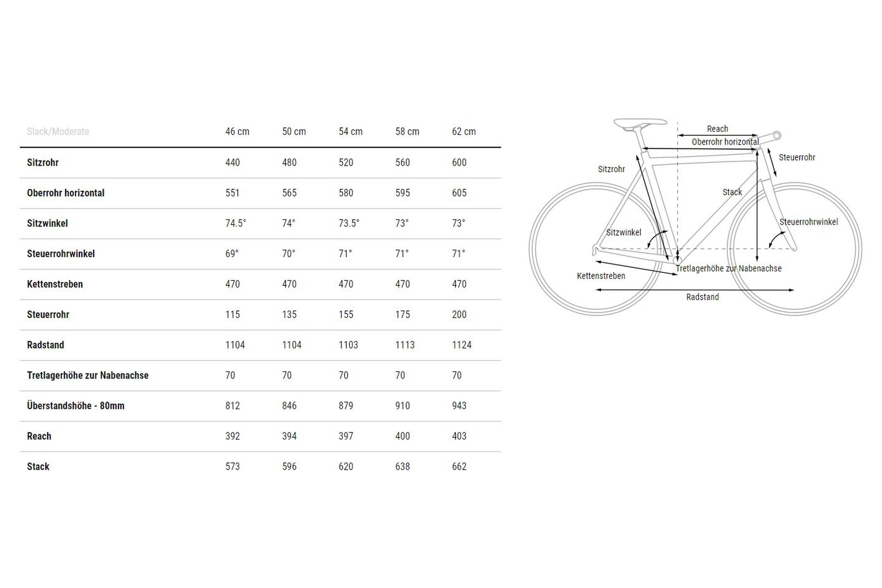882x588 pixels.
Task: Click Steuerrohr value 135 for 50 cm
Action: (x=289, y=315)
